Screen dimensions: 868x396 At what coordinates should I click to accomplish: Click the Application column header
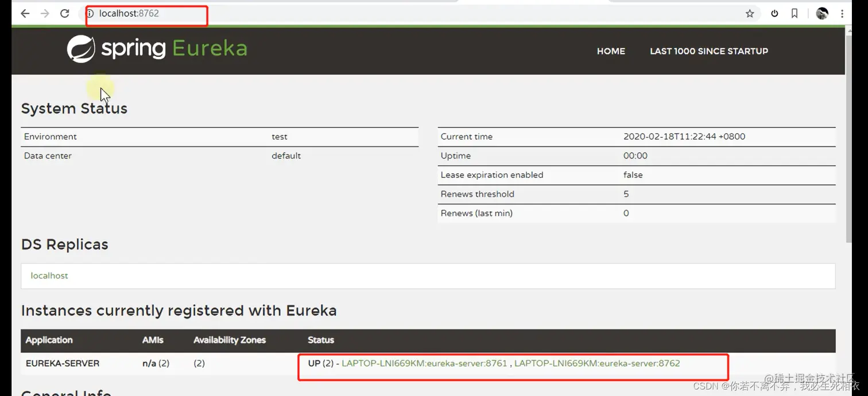[x=49, y=340]
